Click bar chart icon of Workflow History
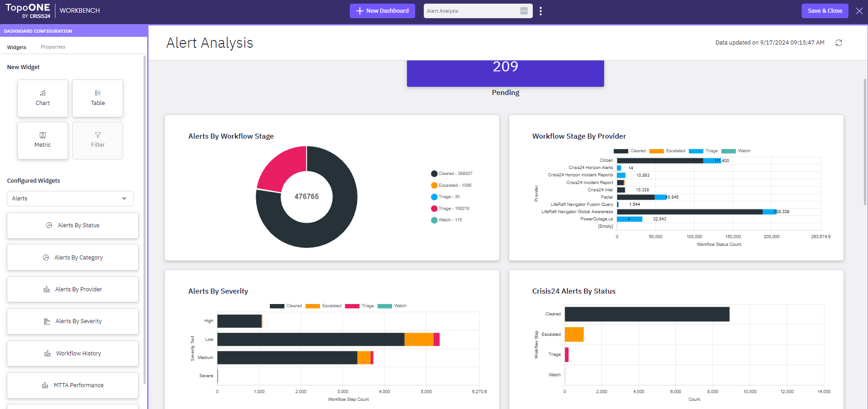Image resolution: width=868 pixels, height=409 pixels. click(x=47, y=354)
